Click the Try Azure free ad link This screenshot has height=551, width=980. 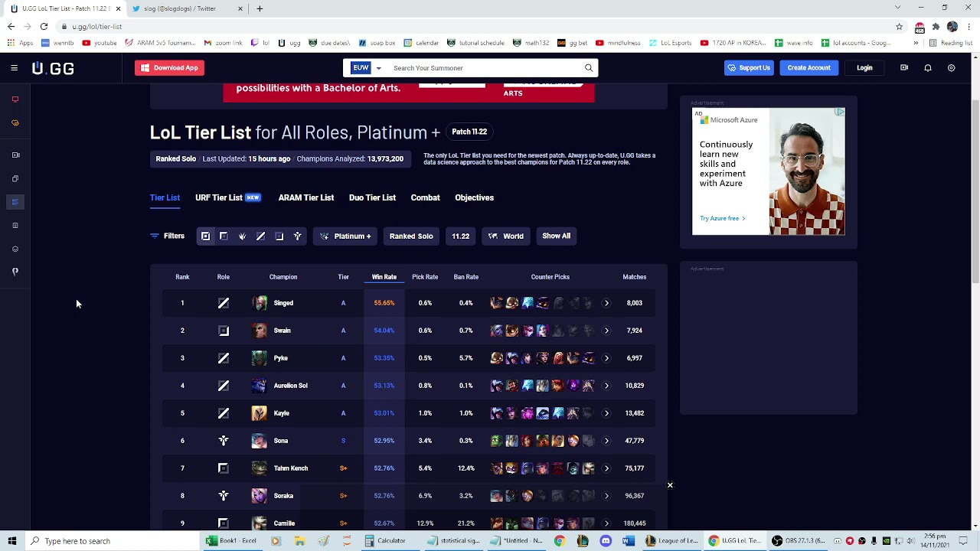[x=722, y=219]
